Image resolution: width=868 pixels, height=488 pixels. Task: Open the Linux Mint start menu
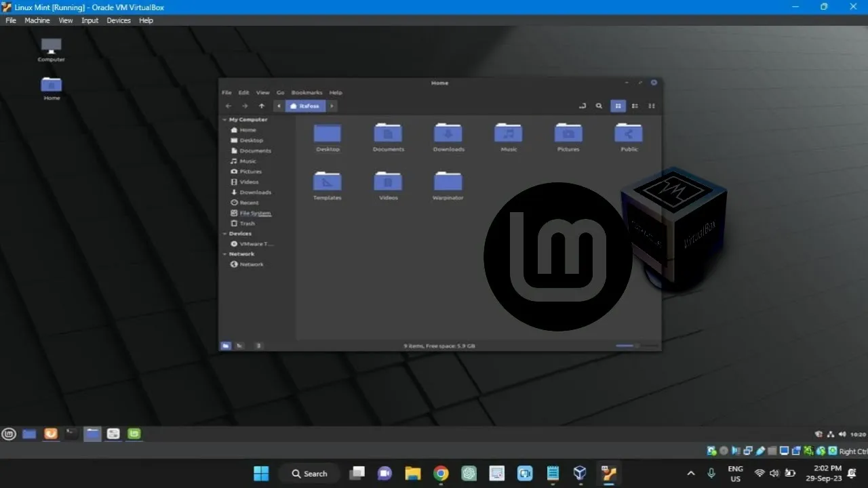click(9, 434)
